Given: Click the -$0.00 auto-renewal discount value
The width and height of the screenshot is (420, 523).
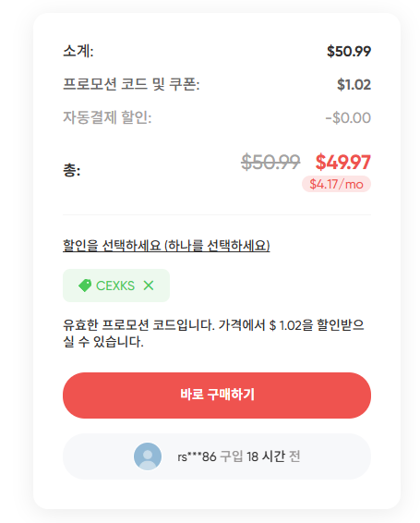Looking at the screenshot, I should click(x=348, y=117).
